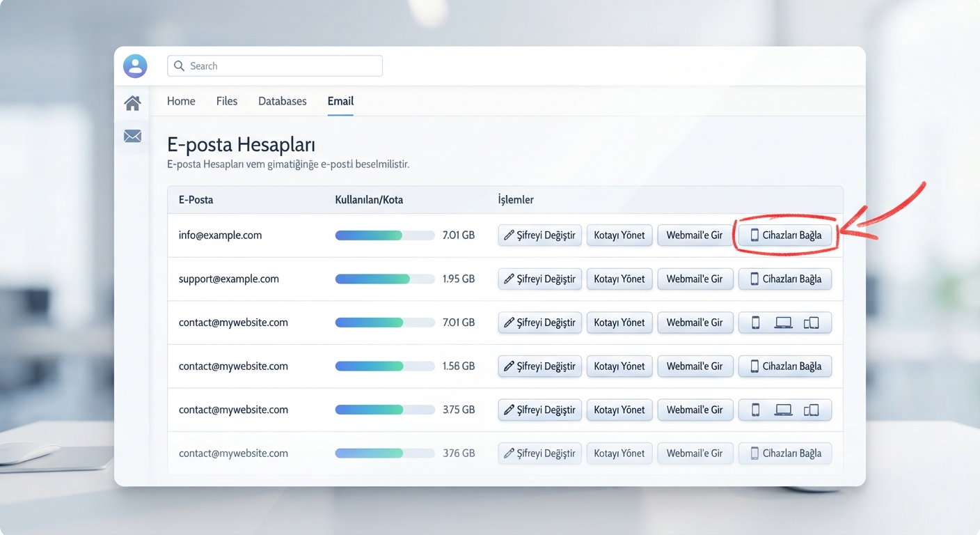Click laptop icon in the 3.75 GB row

coord(784,410)
